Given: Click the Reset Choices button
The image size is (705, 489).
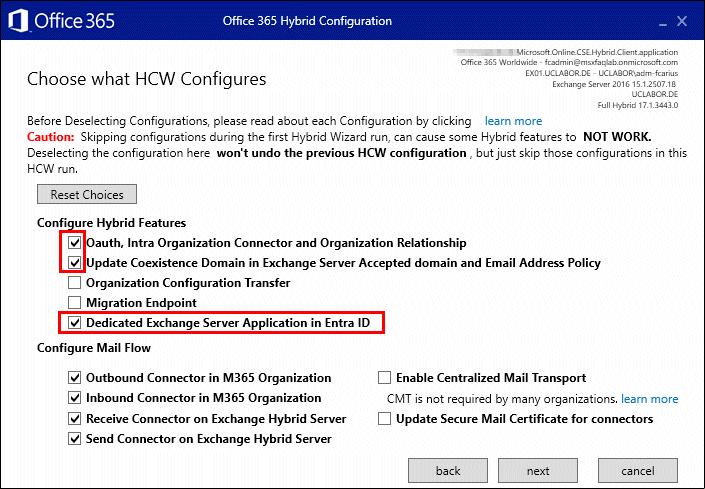Looking at the screenshot, I should click(87, 194).
